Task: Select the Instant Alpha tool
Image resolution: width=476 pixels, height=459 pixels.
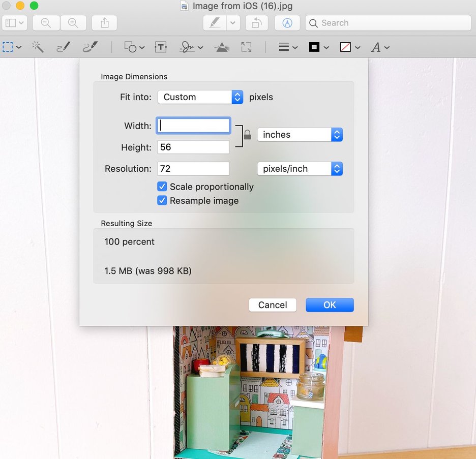Action: [x=38, y=47]
